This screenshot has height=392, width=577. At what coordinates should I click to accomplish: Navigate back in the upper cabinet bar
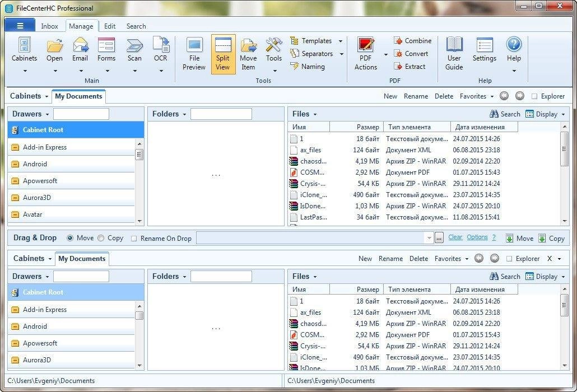point(504,96)
